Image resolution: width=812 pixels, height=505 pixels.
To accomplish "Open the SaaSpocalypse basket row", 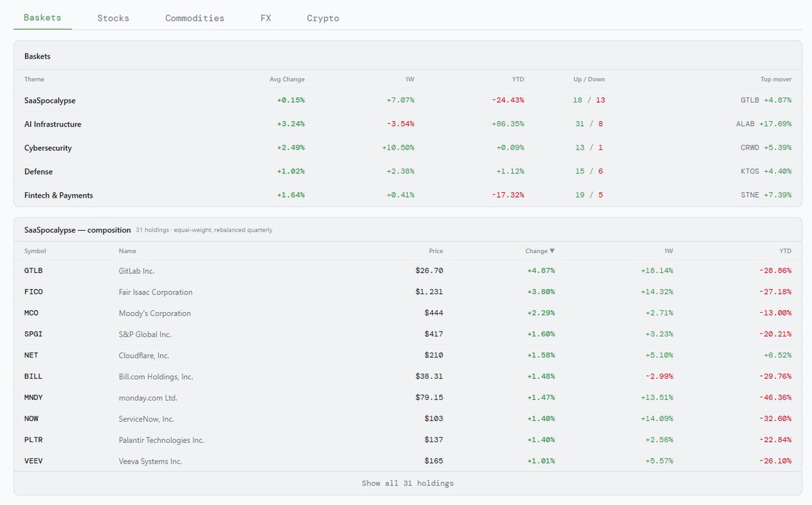I will pos(407,100).
